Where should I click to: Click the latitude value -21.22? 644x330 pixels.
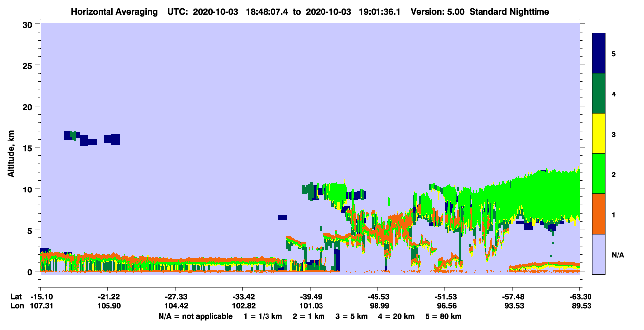point(108,297)
